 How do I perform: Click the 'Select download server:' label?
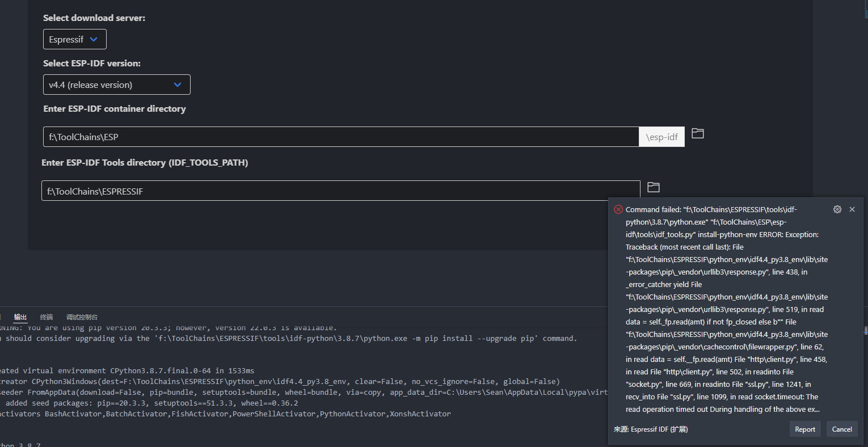(x=94, y=18)
